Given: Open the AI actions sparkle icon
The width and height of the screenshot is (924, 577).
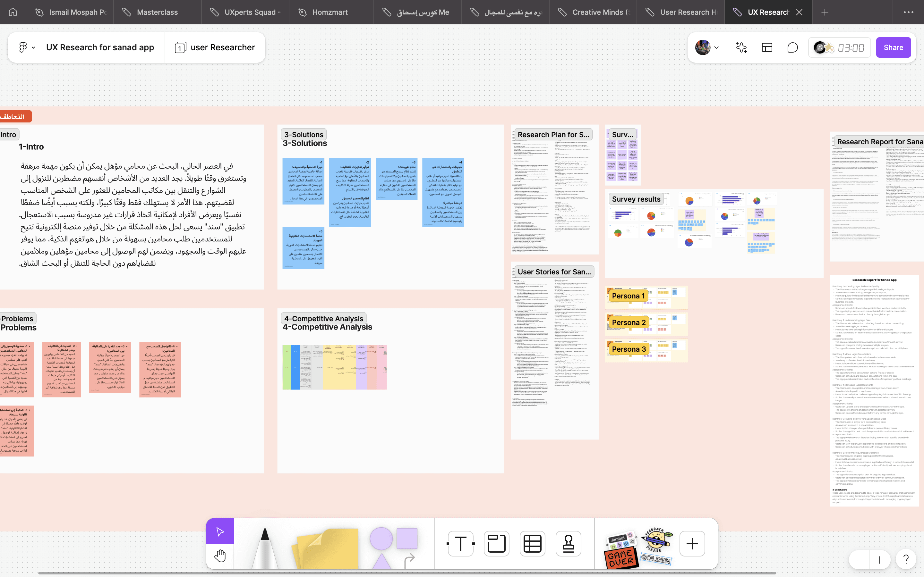Looking at the screenshot, I should point(741,47).
